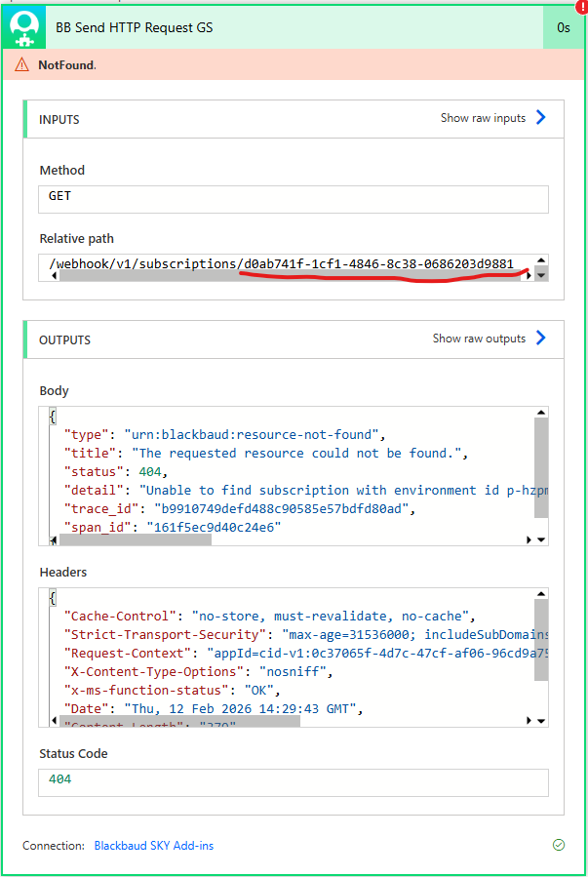Click Relative path scroll up arrow
This screenshot has height=877, width=588.
pos(541,260)
